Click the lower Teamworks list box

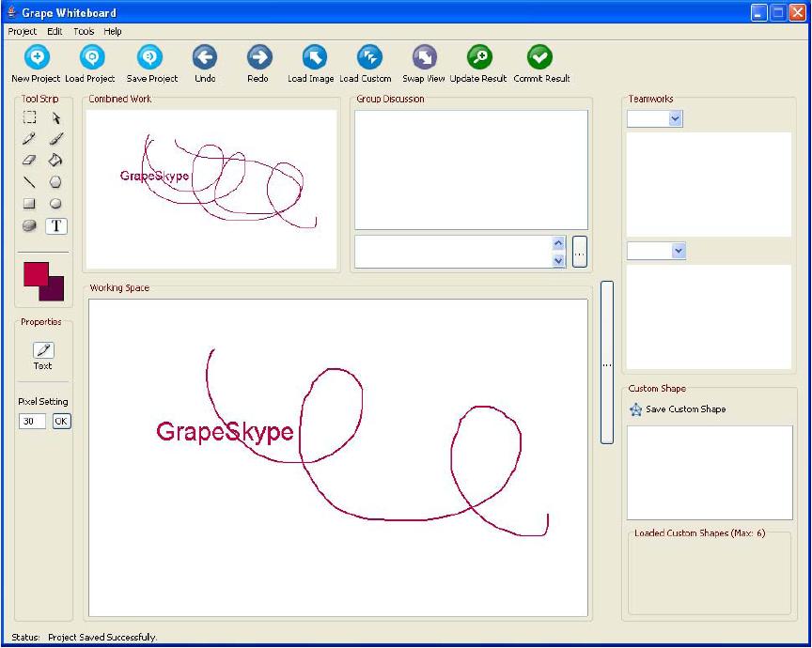coord(709,316)
